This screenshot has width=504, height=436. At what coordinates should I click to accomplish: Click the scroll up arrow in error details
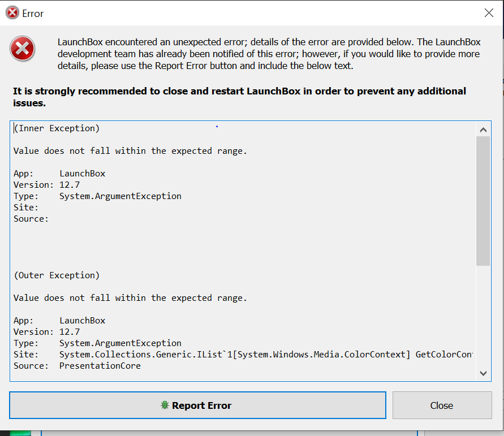click(483, 130)
